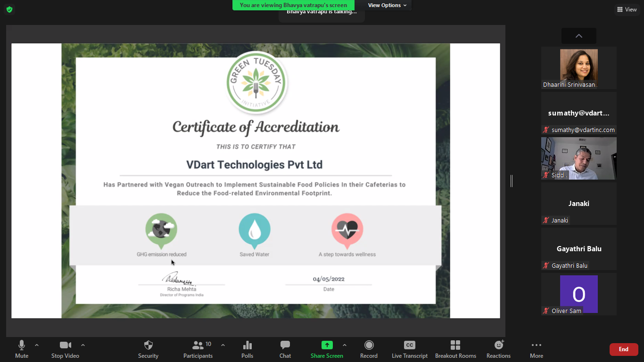Select the Gayathri Balu participant tile
Image resolution: width=644 pixels, height=362 pixels.
click(579, 249)
